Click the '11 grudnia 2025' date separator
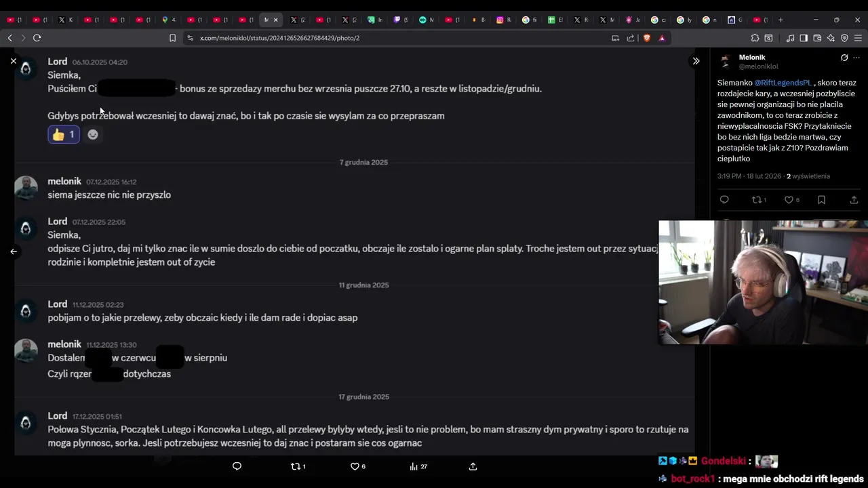 (x=363, y=285)
